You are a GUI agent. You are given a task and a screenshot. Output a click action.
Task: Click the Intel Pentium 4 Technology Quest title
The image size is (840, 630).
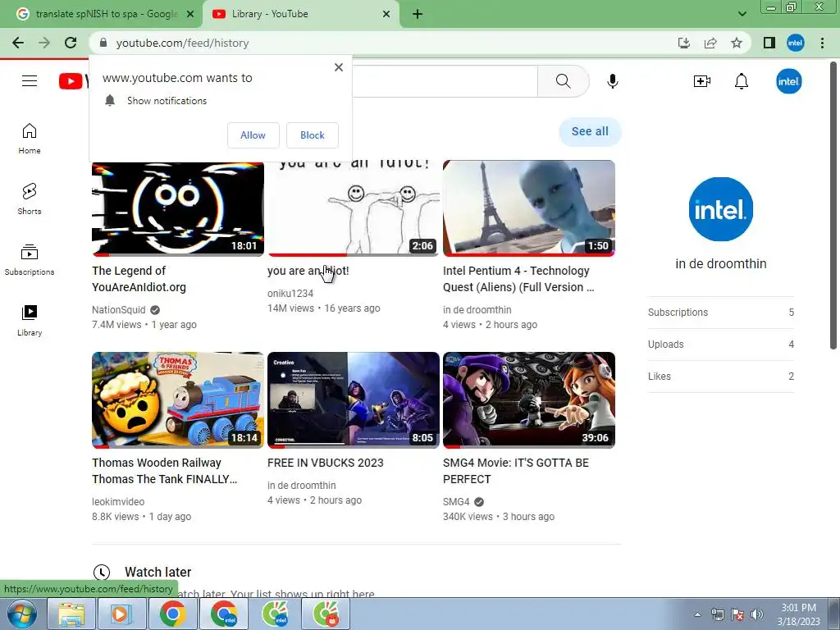[518, 279]
